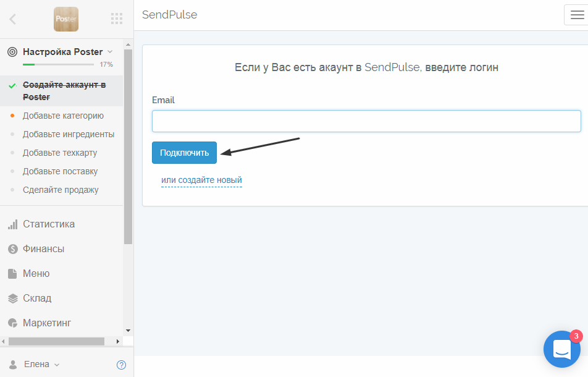
Task: Go to the Меню section
Action: pyautogui.click(x=36, y=273)
